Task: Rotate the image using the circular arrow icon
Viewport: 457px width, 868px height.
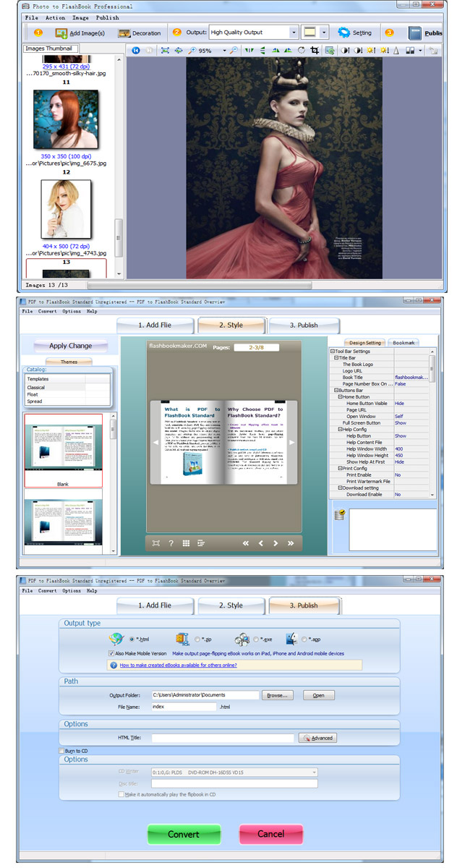Action: [302, 51]
